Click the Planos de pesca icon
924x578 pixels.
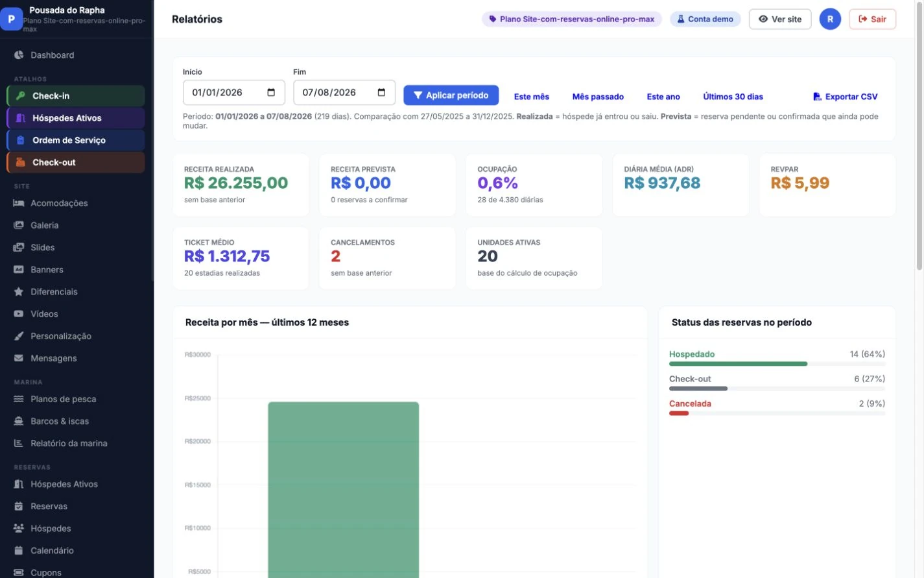(19, 399)
